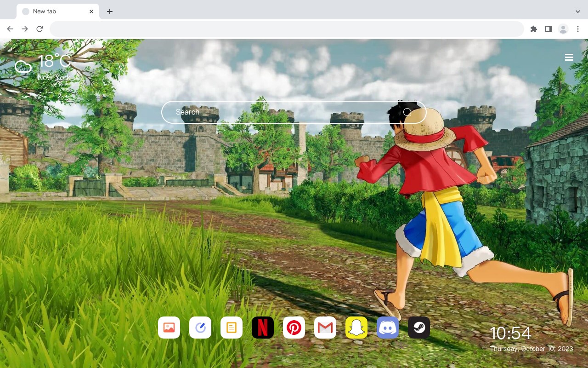Open the browser Extensions puzzle icon

(534, 29)
